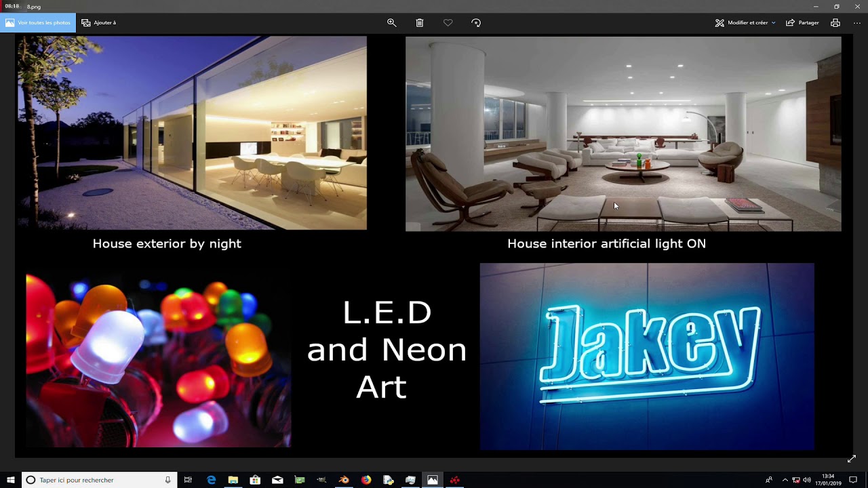This screenshot has height=488, width=868.
Task: Click the disconnected network tray icon
Action: pyautogui.click(x=796, y=480)
